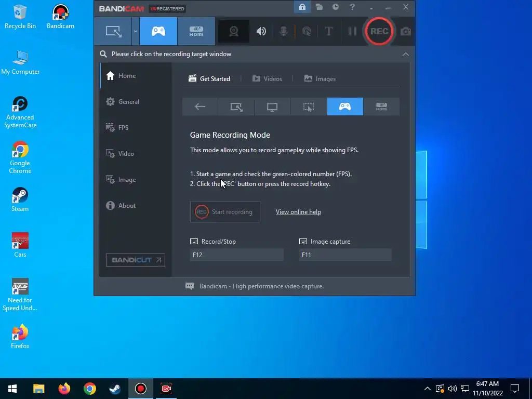The height and width of the screenshot is (399, 532).
Task: Select rectangle area mode in Get Started row
Action: coord(236,107)
